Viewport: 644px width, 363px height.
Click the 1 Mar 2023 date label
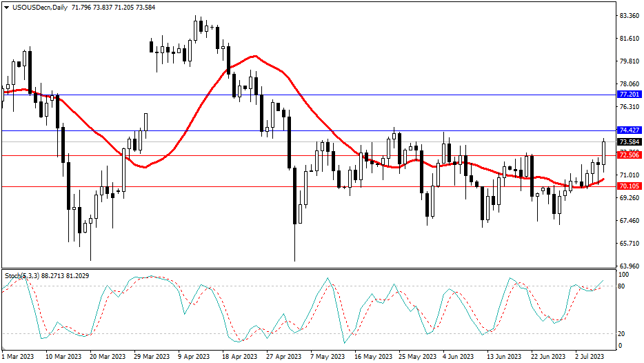tap(18, 357)
